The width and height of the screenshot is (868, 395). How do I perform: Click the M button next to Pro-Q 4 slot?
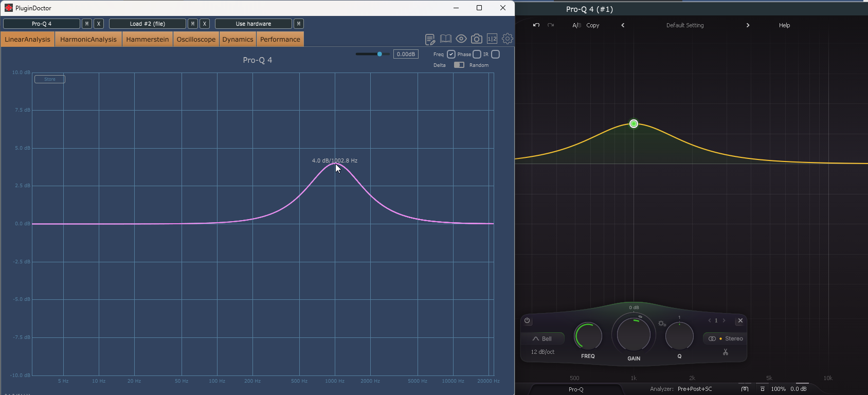click(x=87, y=24)
